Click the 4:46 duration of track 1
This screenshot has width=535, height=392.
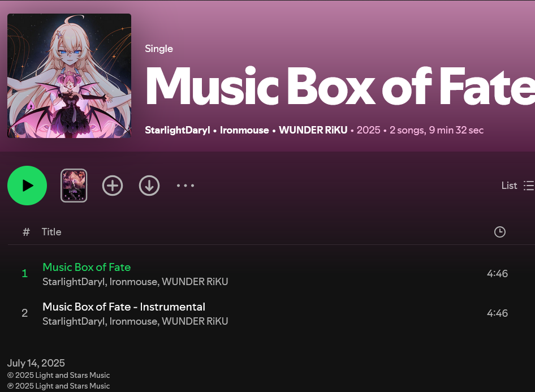tap(497, 274)
